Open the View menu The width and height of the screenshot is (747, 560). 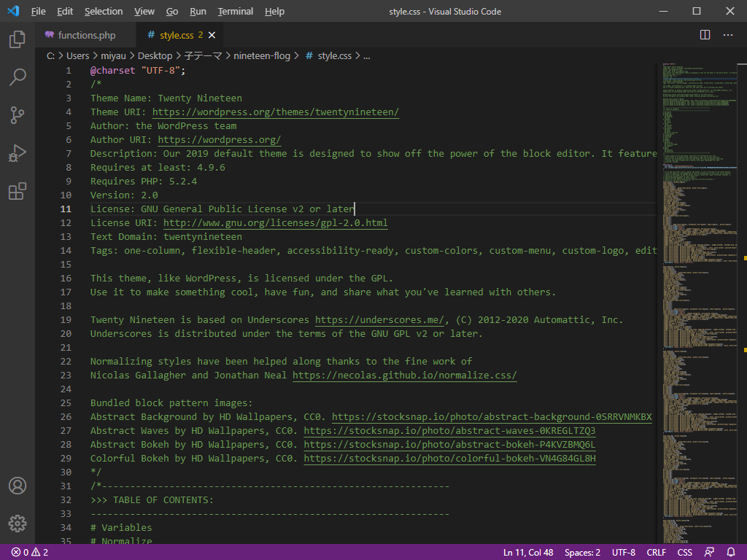tap(144, 12)
